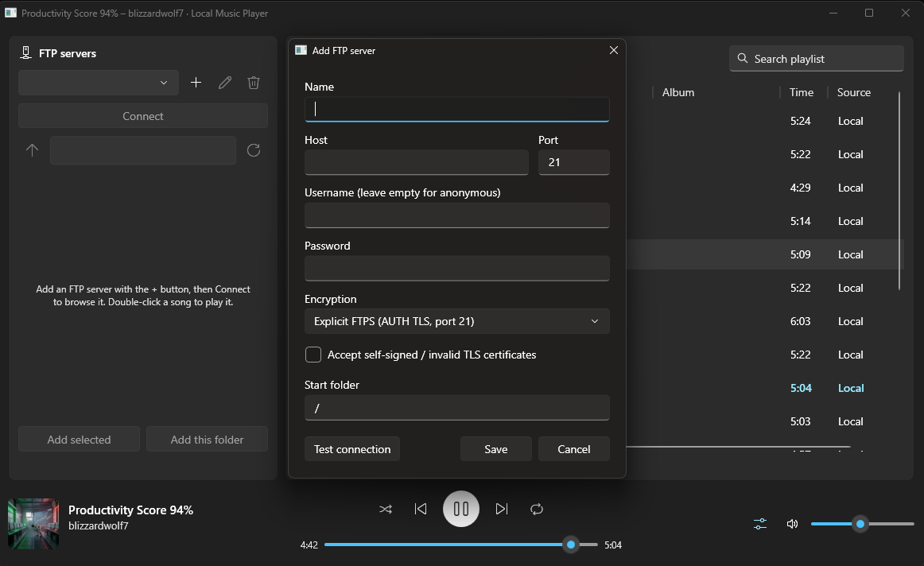Select the playing row with time 5:04
This screenshot has height=566, width=924.
tap(763, 388)
